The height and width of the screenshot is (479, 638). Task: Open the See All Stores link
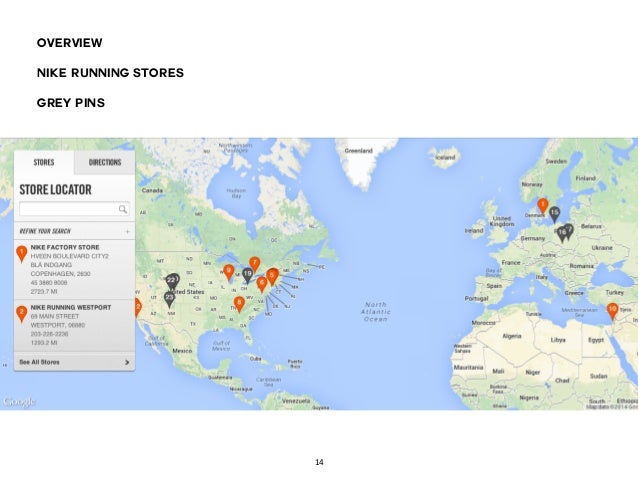click(39, 362)
